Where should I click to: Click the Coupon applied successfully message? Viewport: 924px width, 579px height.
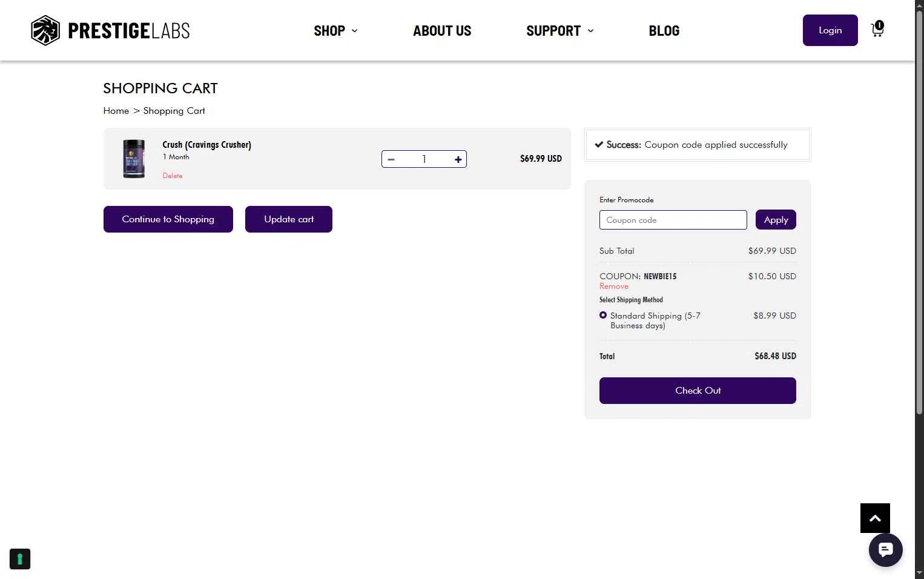pos(698,145)
